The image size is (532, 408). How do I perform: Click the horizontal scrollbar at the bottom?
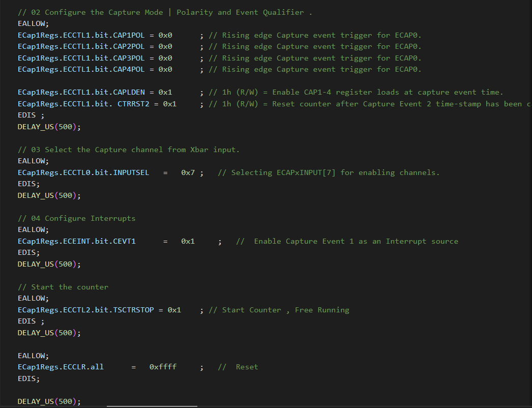pos(152,406)
